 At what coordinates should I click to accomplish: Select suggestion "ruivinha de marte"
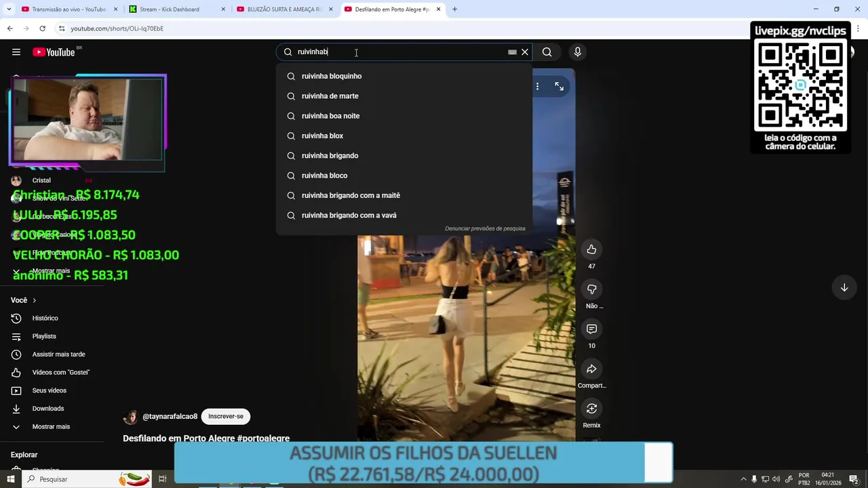point(404,96)
